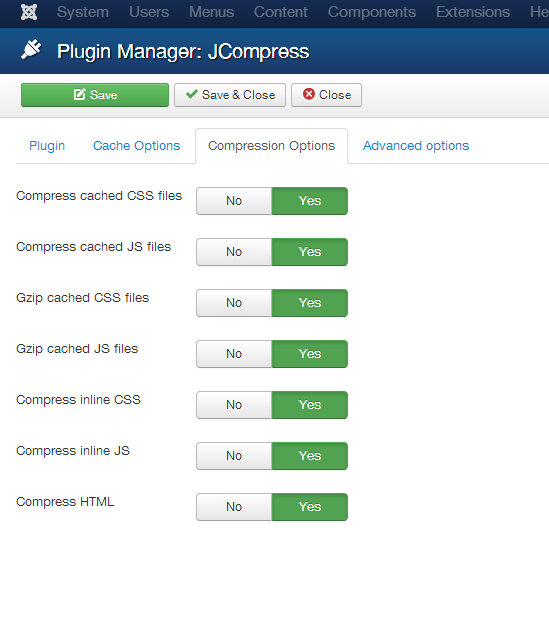Set Compress inline CSS to No
The image size is (549, 618).
(x=234, y=405)
